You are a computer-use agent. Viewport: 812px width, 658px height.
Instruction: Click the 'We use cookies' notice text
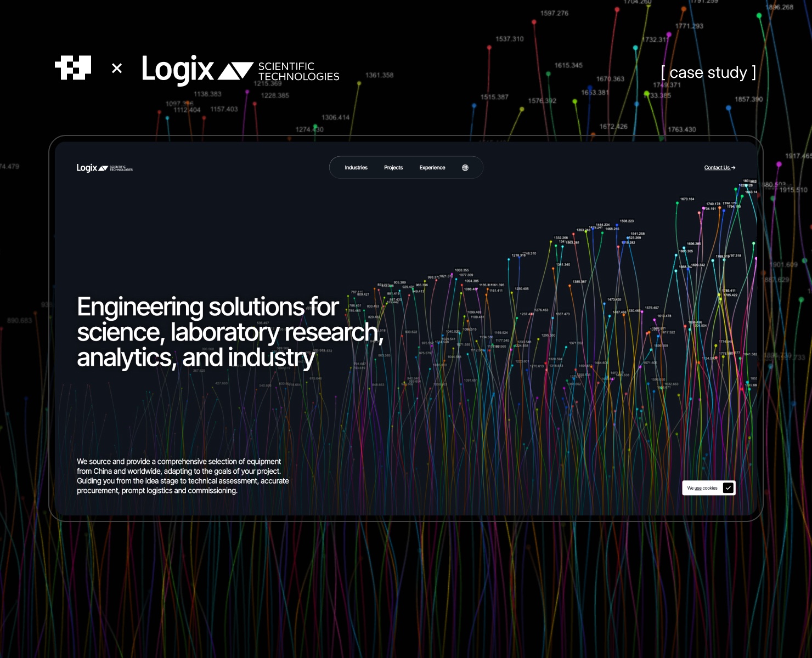(x=702, y=488)
